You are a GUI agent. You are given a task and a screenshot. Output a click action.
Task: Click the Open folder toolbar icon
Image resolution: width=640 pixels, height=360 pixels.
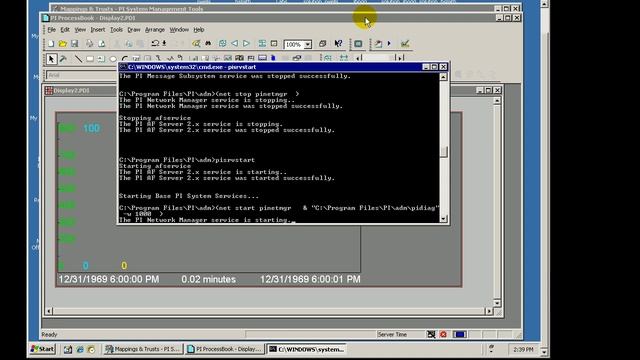pyautogui.click(x=62, y=44)
